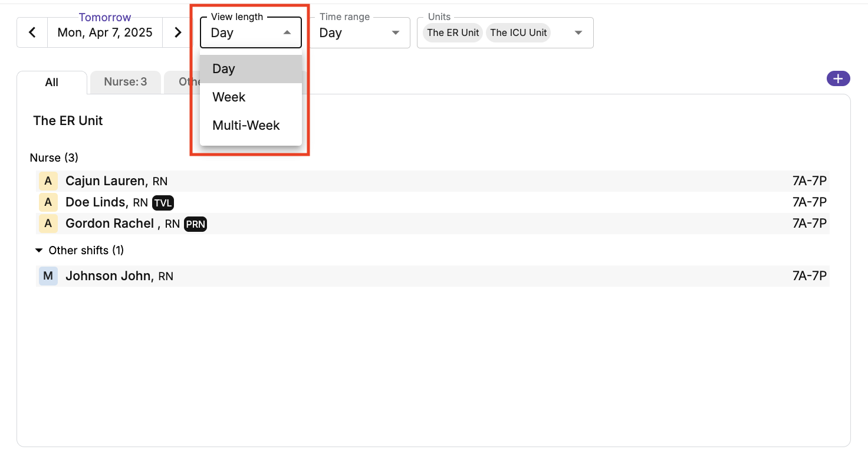868x466 pixels.
Task: Click the purple plus add button
Action: tap(838, 78)
